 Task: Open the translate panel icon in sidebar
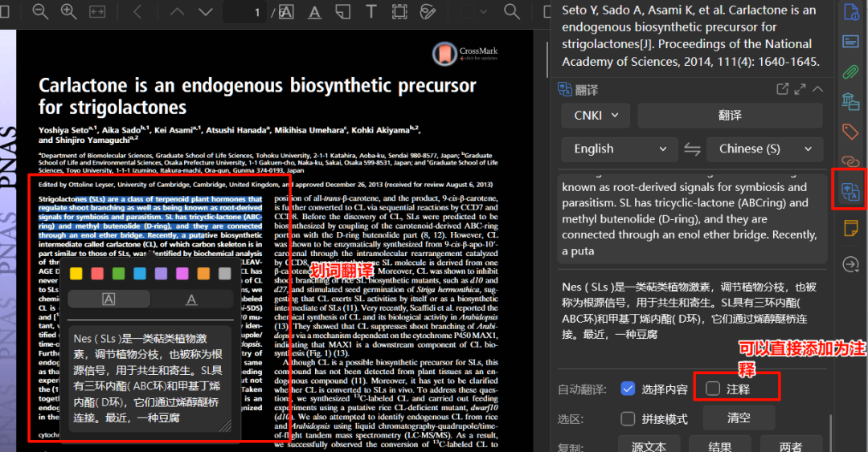[851, 191]
